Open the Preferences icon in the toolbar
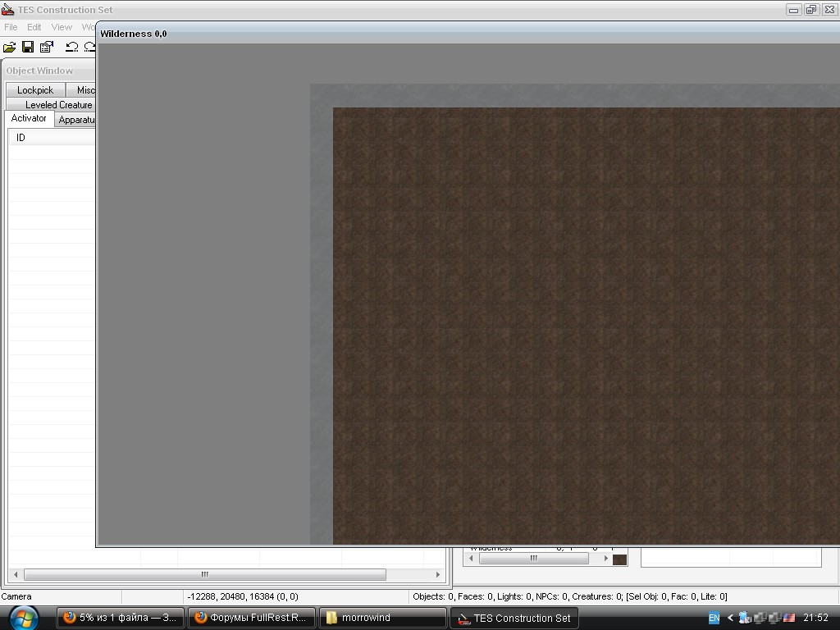Image resolution: width=840 pixels, height=630 pixels. pyautogui.click(x=47, y=47)
